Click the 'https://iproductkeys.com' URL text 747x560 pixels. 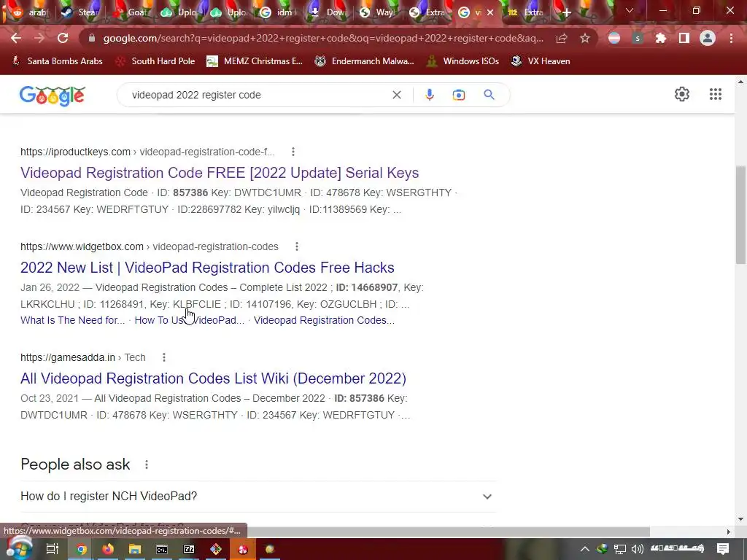coord(75,152)
